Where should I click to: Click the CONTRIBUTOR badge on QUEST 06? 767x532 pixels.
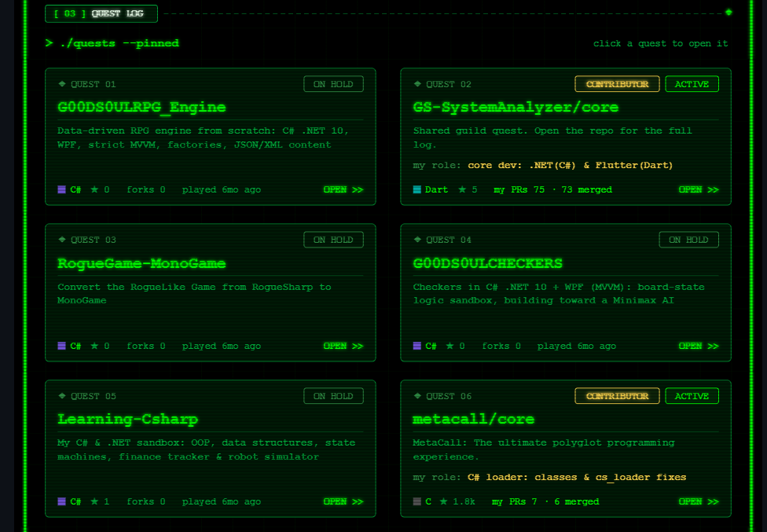coord(618,396)
